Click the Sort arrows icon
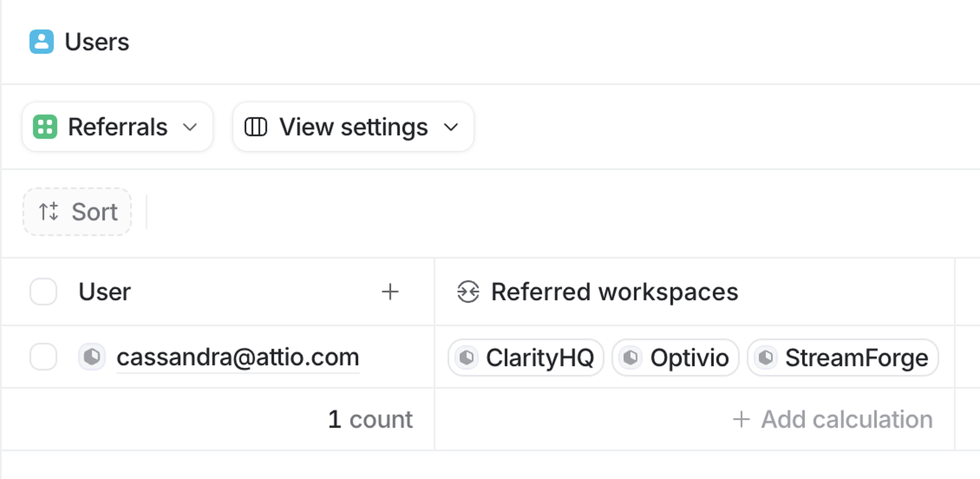This screenshot has height=479, width=980. pos(49,212)
